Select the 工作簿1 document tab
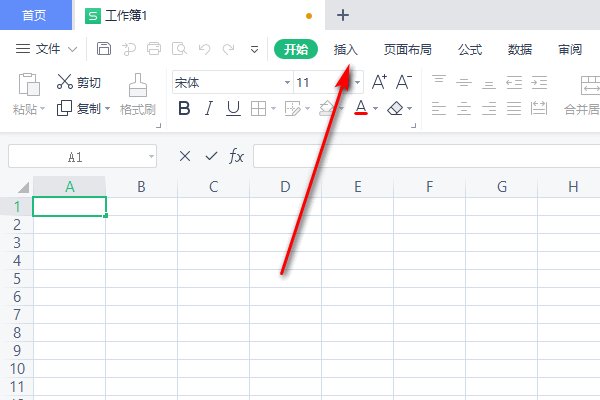Image resolution: width=600 pixels, height=400 pixels. tap(199, 15)
